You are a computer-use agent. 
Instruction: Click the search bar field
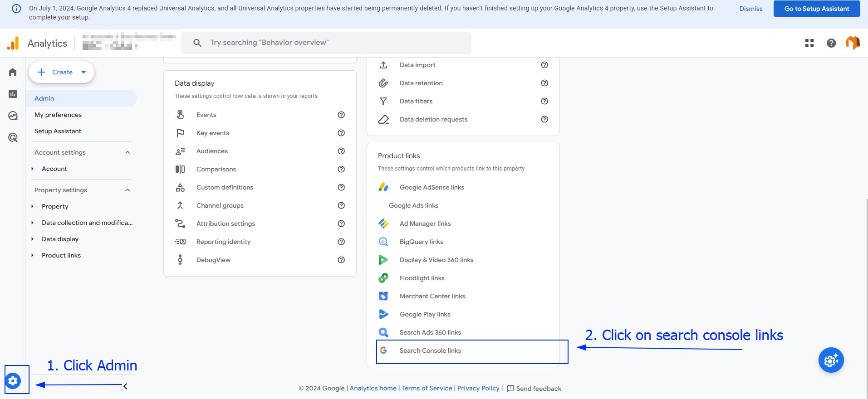326,43
